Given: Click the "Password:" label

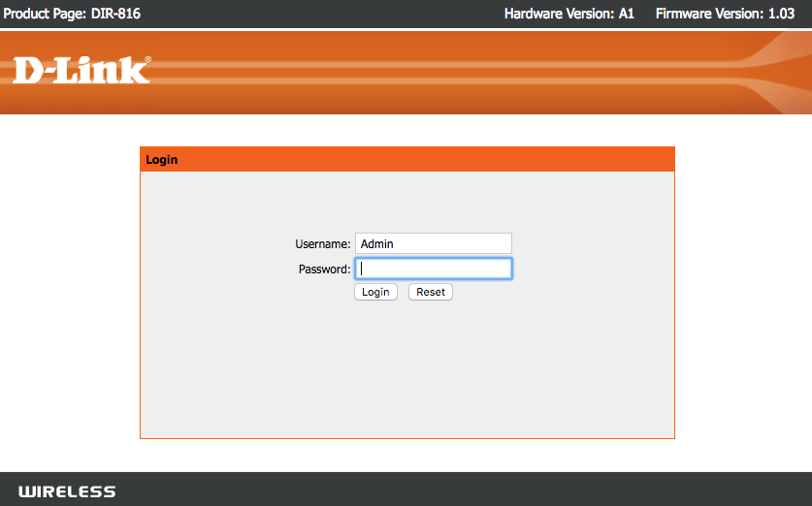Looking at the screenshot, I should 324,269.
